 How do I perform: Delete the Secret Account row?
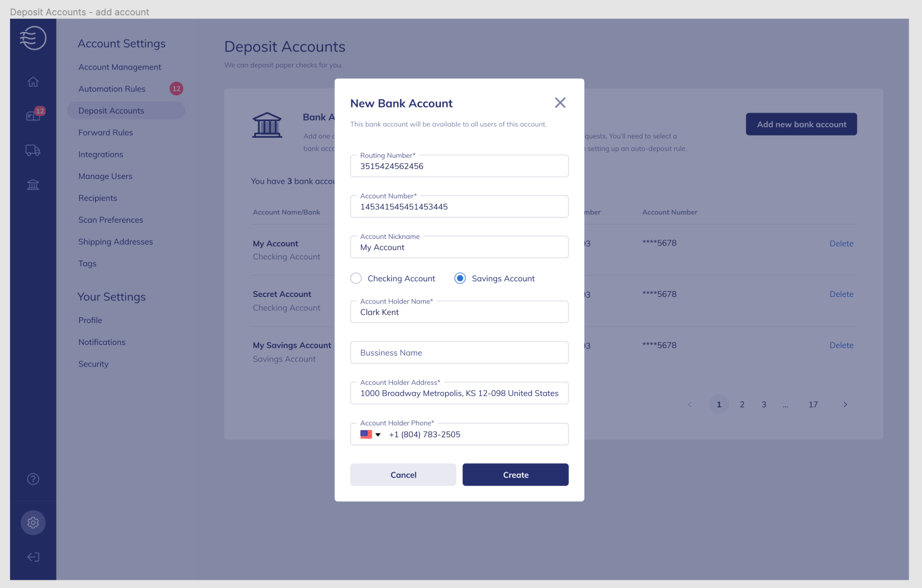pyautogui.click(x=841, y=294)
